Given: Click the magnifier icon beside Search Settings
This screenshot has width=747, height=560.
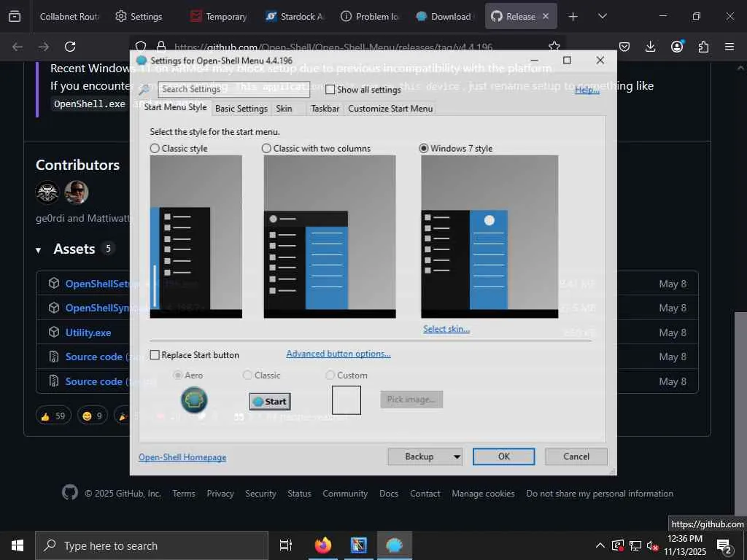Looking at the screenshot, I should click(144, 89).
